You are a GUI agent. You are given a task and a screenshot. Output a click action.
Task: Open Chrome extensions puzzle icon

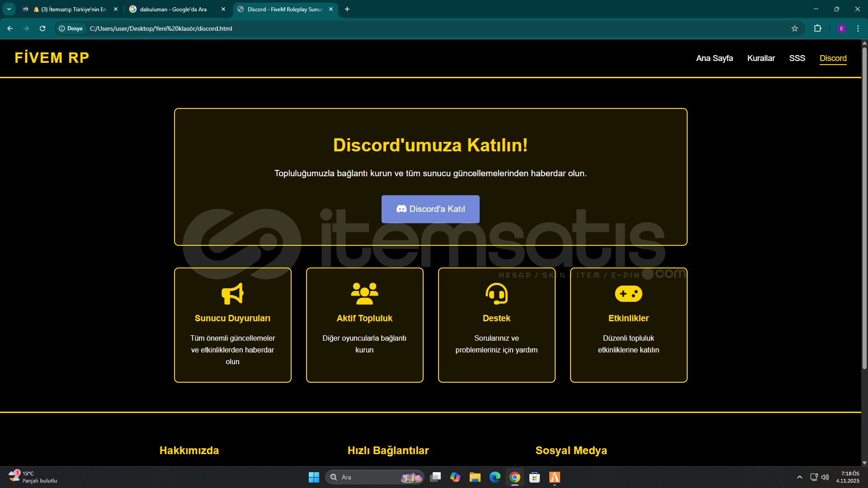(x=817, y=28)
